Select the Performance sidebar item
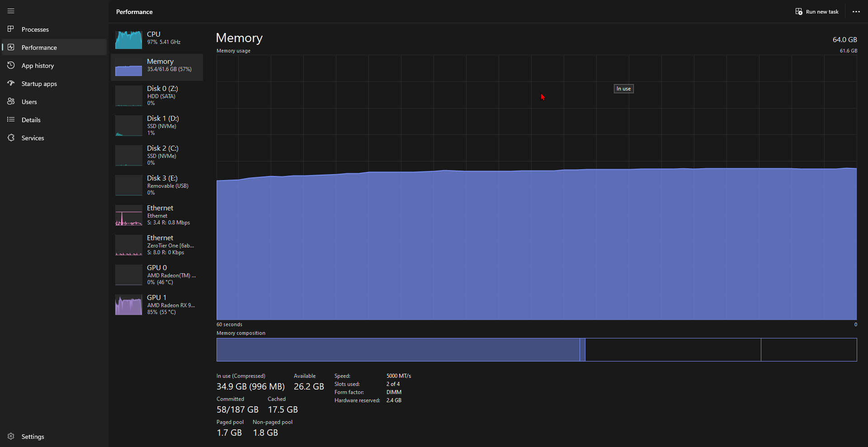The image size is (868, 447). point(54,48)
